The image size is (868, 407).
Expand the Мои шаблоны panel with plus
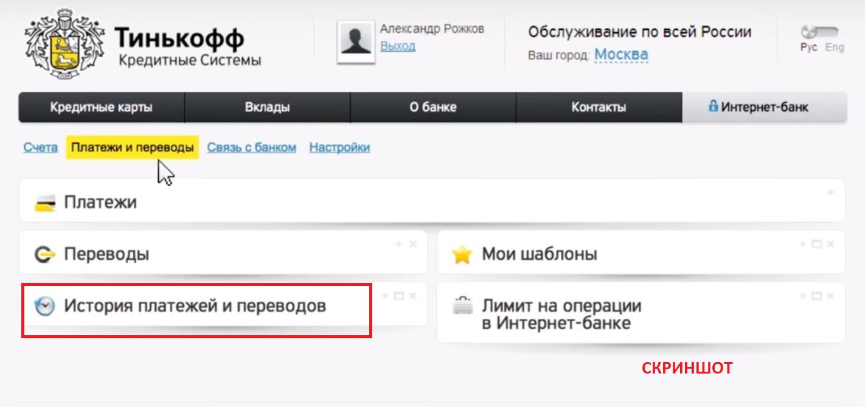click(x=804, y=244)
